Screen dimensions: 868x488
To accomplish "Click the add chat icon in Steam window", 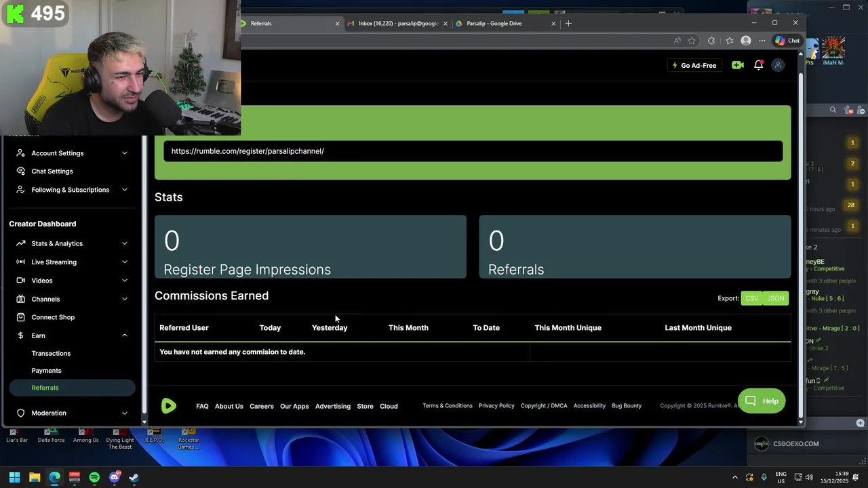I will point(860,423).
